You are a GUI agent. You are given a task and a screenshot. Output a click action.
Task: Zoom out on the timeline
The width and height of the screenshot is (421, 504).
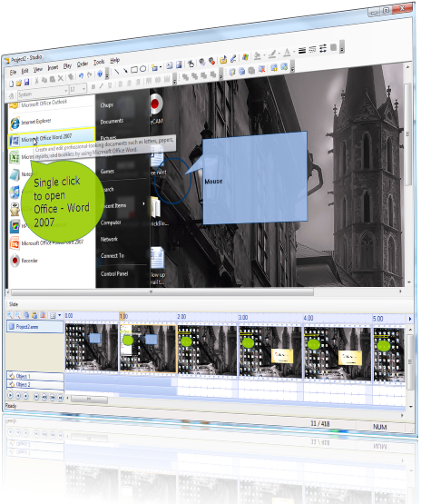[18, 315]
